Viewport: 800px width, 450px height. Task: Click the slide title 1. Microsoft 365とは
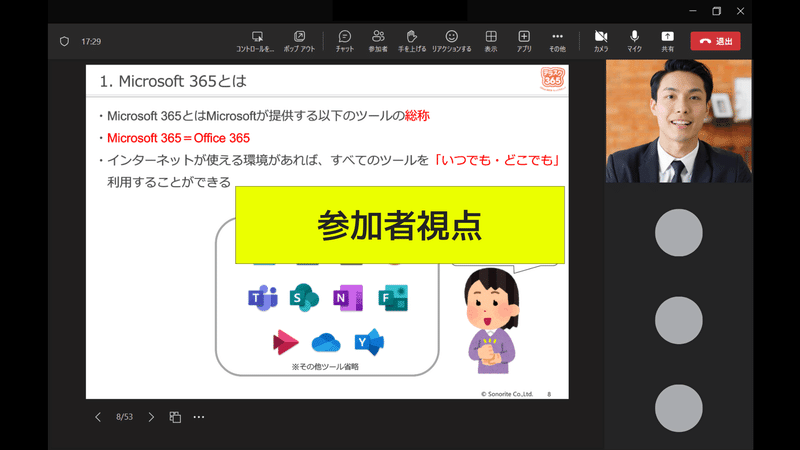tap(173, 81)
